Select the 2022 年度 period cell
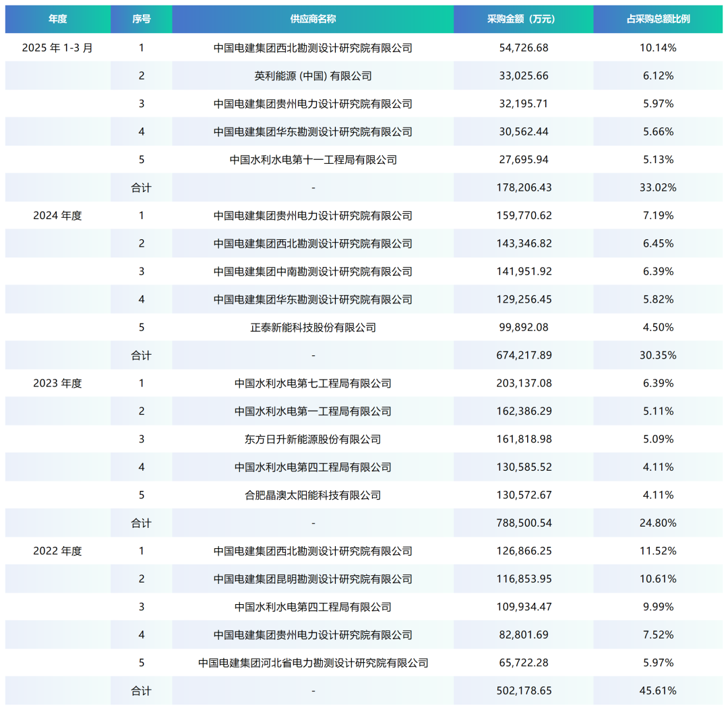The width and height of the screenshot is (728, 710). click(57, 551)
